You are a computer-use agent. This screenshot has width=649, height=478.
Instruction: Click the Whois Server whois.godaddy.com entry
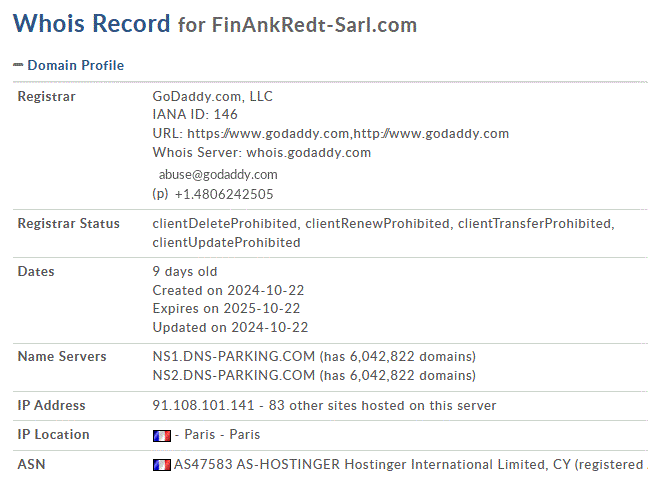(x=262, y=153)
